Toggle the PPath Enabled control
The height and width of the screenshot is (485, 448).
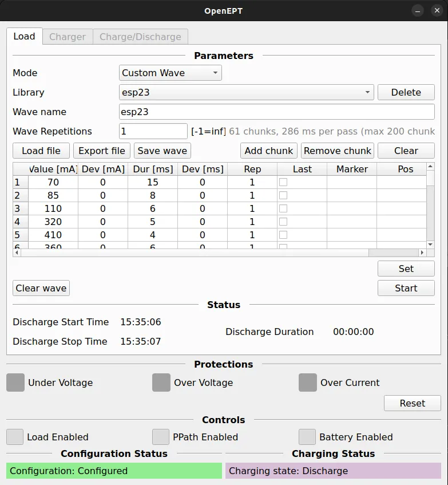(161, 437)
